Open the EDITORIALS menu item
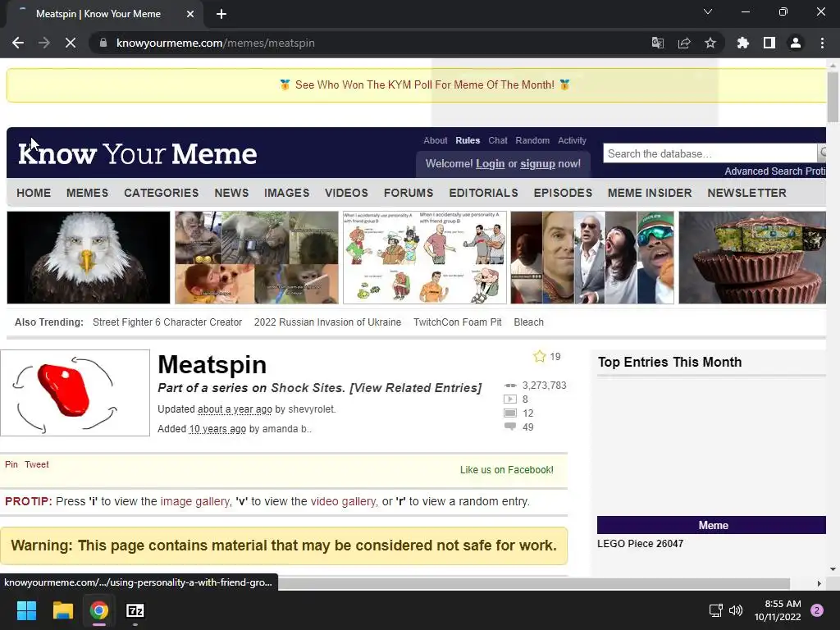 click(x=483, y=193)
